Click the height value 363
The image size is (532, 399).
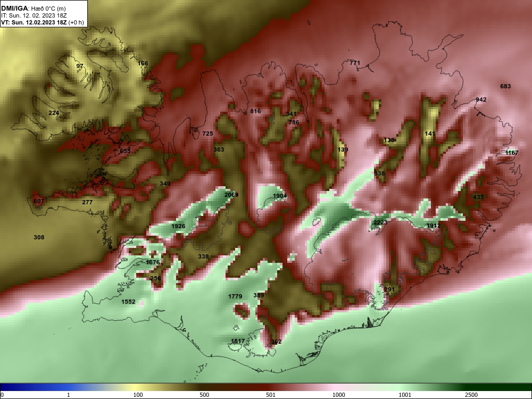[219, 149]
